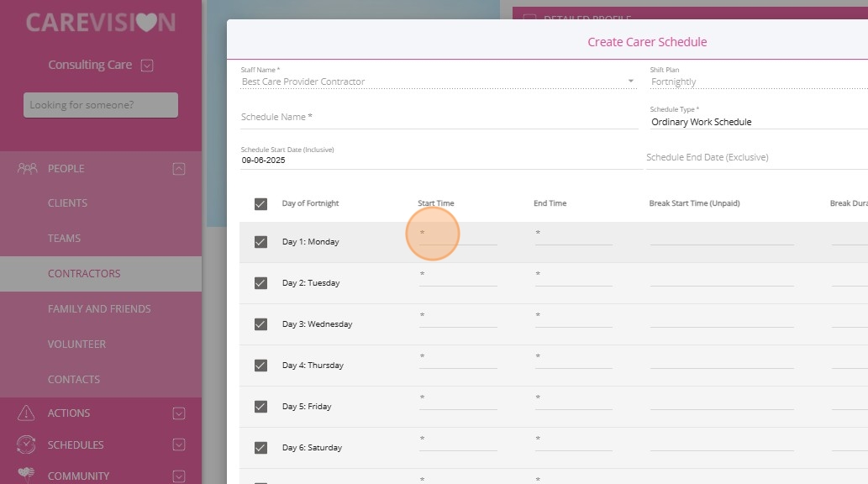Viewport: 868px width, 484px height.
Task: Open the Staff Name dropdown
Action: [x=630, y=82]
